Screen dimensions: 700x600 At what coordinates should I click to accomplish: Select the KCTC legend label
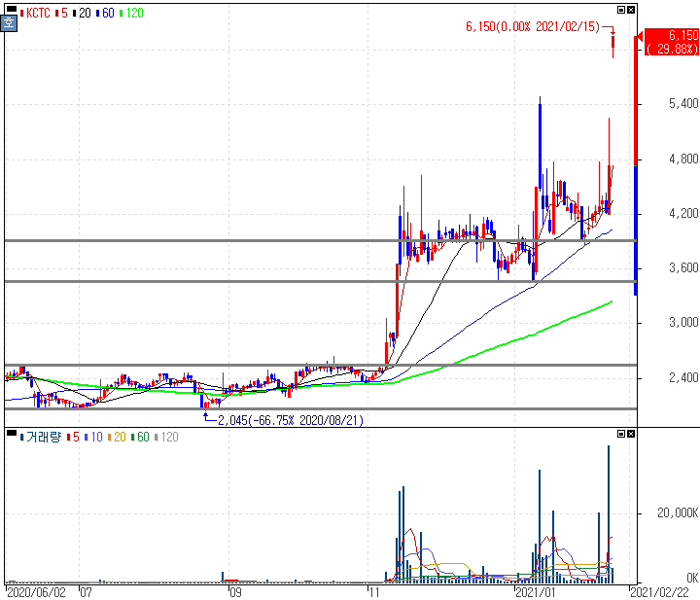(x=35, y=13)
